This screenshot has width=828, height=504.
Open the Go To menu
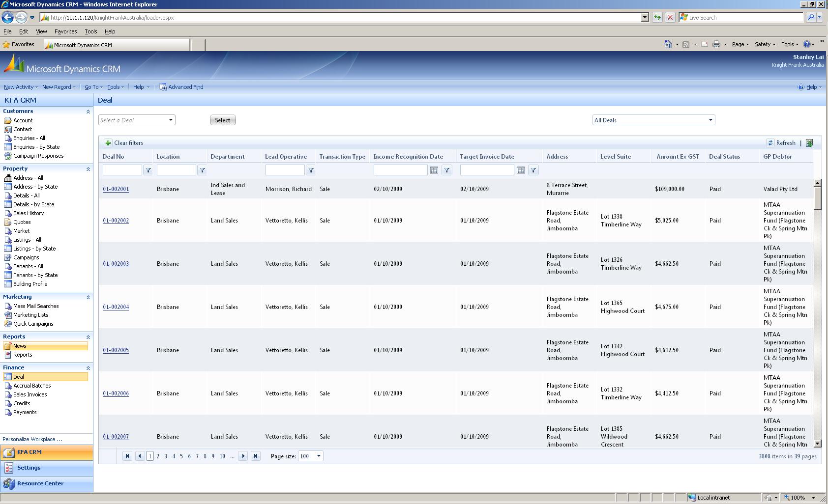pyautogui.click(x=93, y=87)
